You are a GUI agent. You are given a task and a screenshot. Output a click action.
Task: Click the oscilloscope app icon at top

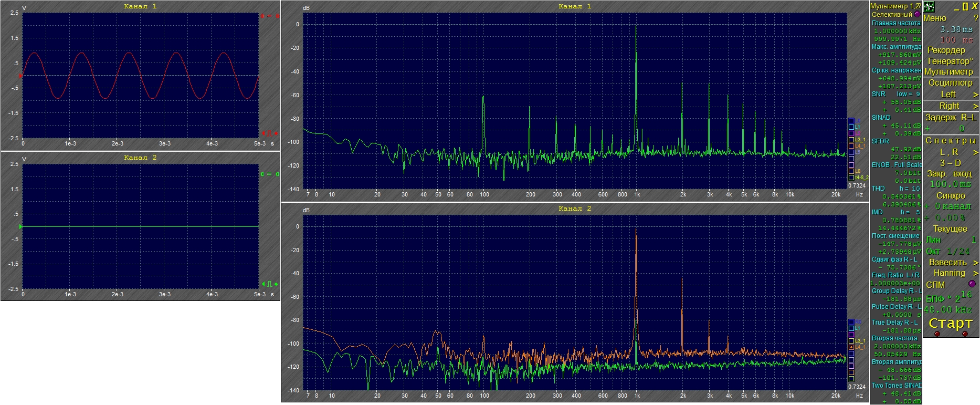coord(929,7)
